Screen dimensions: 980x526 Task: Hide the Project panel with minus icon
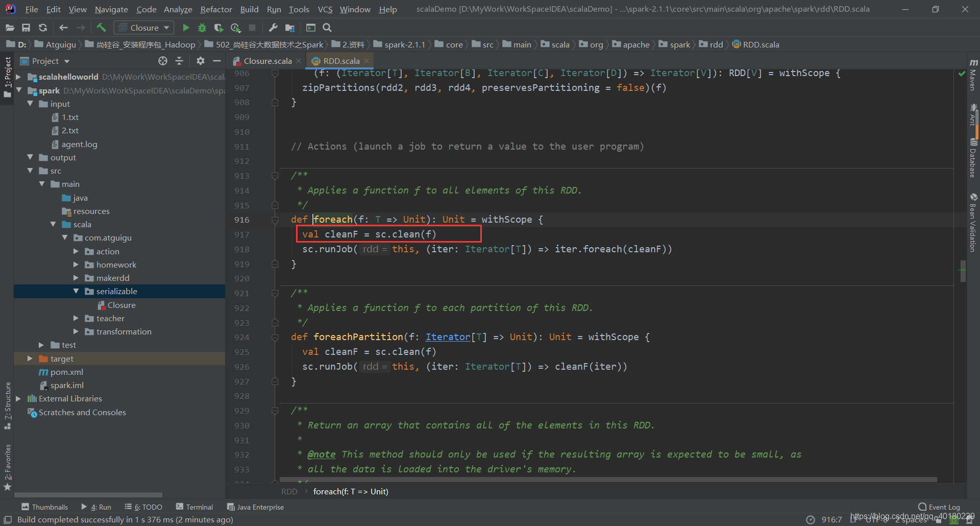pos(216,61)
